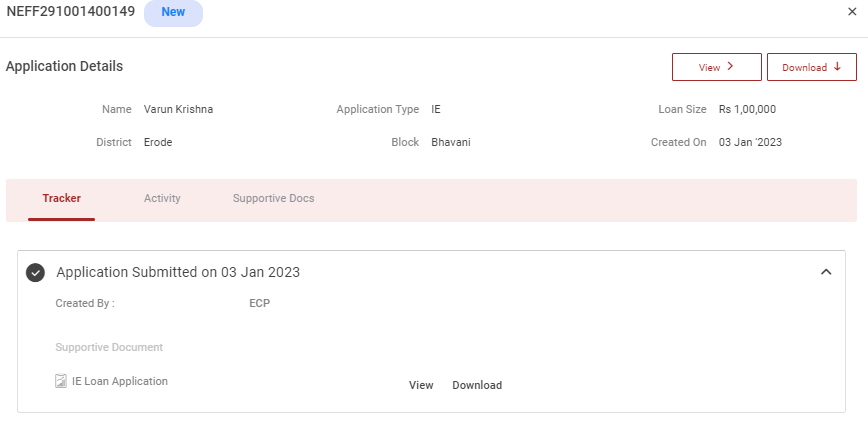Image resolution: width=868 pixels, height=444 pixels.
Task: Click the application ID NEFF291001400149
Action: tap(70, 12)
